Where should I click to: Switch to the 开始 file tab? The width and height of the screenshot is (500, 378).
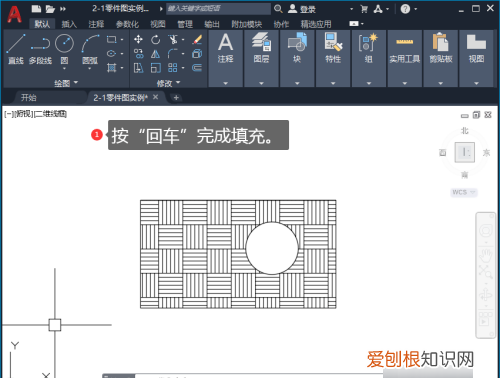29,98
